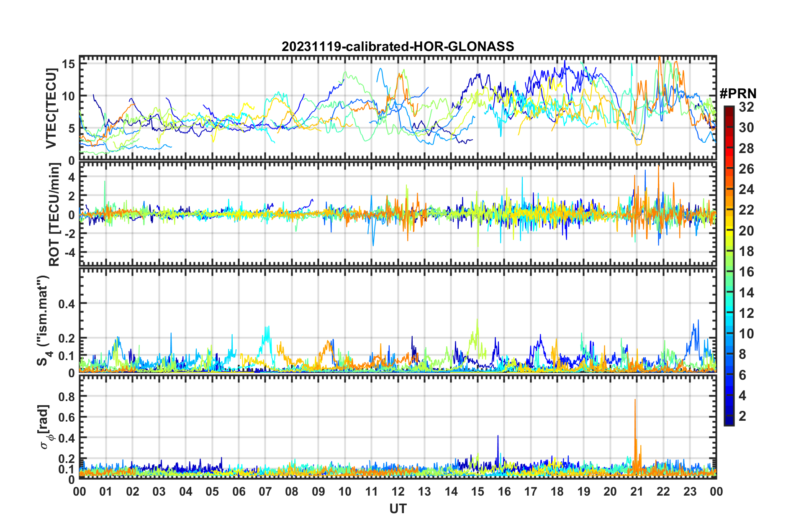
Task: Select colorbar tick label 20
Action: pos(746,230)
